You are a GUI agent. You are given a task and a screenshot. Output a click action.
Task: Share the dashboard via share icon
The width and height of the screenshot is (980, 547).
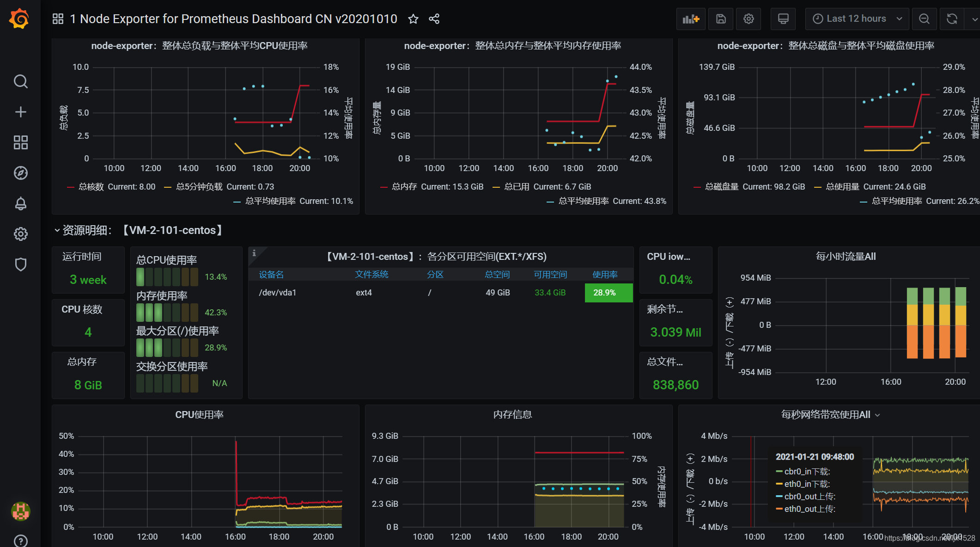(x=434, y=19)
